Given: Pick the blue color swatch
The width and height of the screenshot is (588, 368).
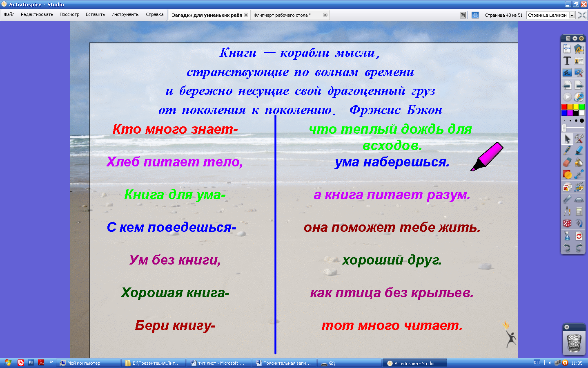Looking at the screenshot, I should coord(564,113).
